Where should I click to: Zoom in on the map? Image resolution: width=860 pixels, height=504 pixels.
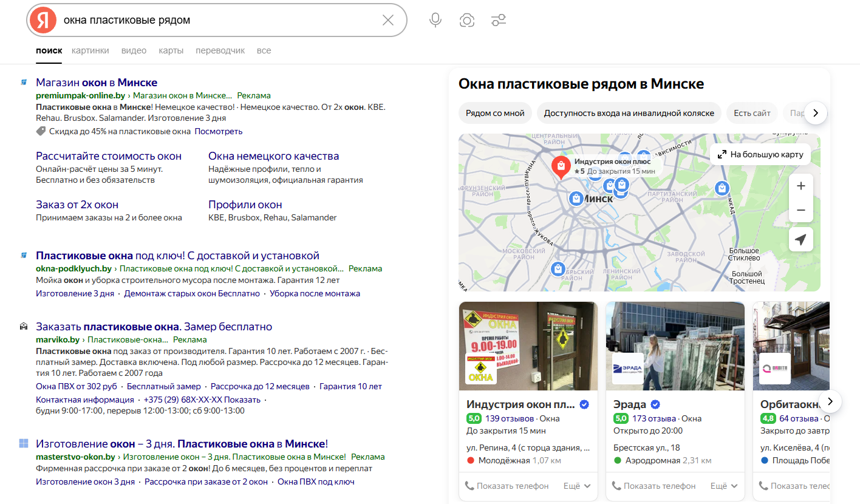801,186
